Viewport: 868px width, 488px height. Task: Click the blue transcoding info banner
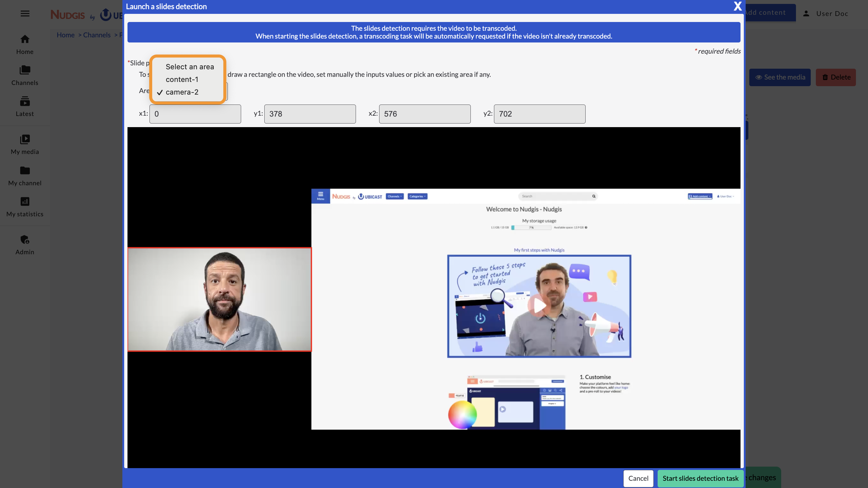click(434, 32)
